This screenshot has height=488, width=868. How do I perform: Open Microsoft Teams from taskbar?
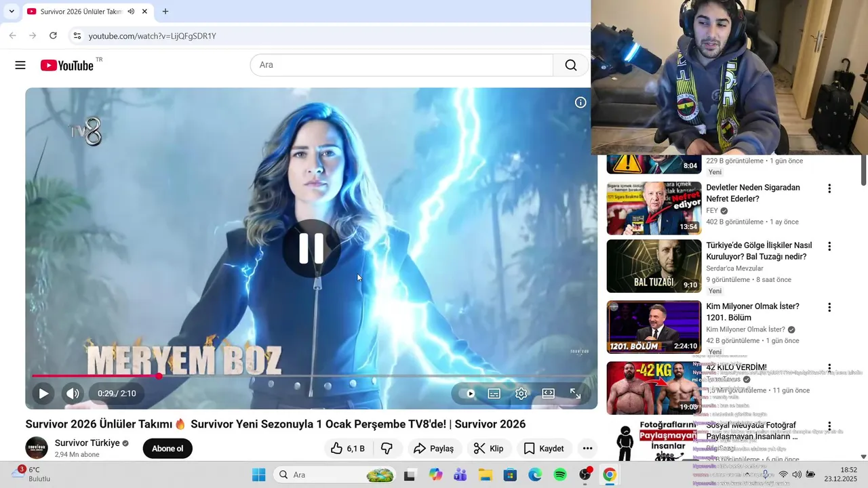click(x=460, y=474)
